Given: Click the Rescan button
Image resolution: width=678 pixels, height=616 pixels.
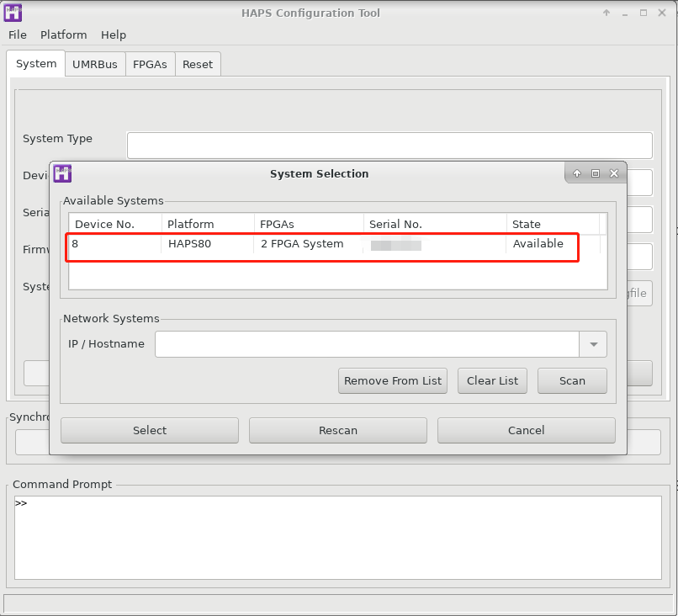Looking at the screenshot, I should click(337, 430).
